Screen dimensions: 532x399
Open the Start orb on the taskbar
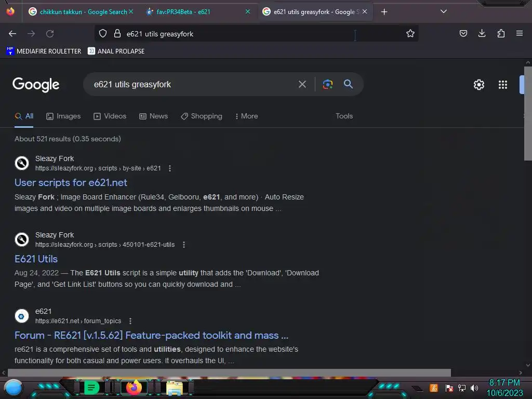[x=14, y=388]
